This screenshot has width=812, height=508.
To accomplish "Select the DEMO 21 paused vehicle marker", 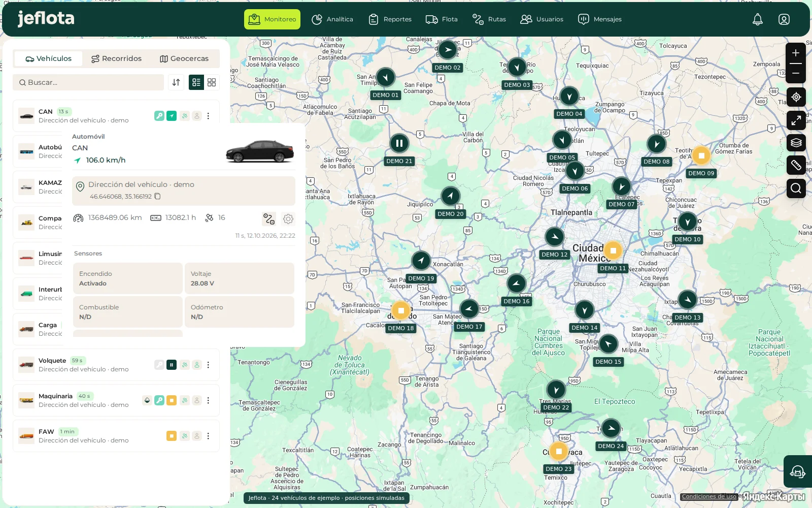I will point(399,143).
